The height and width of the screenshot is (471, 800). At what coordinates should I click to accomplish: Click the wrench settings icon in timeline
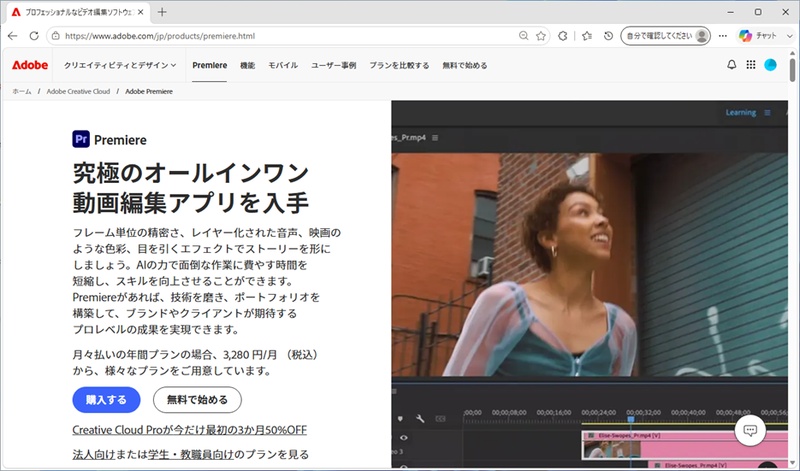420,419
